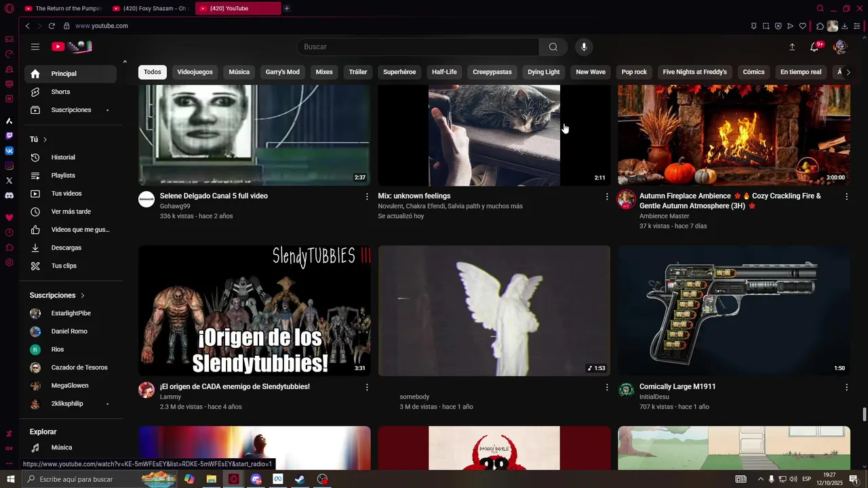Open Ver más tarde list
The height and width of the screenshot is (488, 868).
(x=71, y=212)
